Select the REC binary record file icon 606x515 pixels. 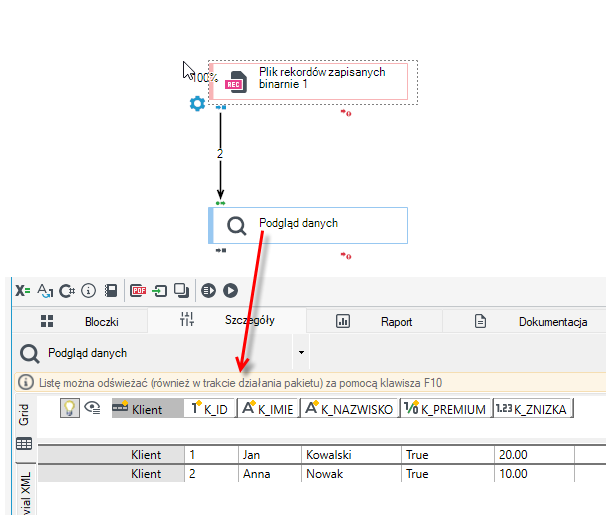pos(236,82)
